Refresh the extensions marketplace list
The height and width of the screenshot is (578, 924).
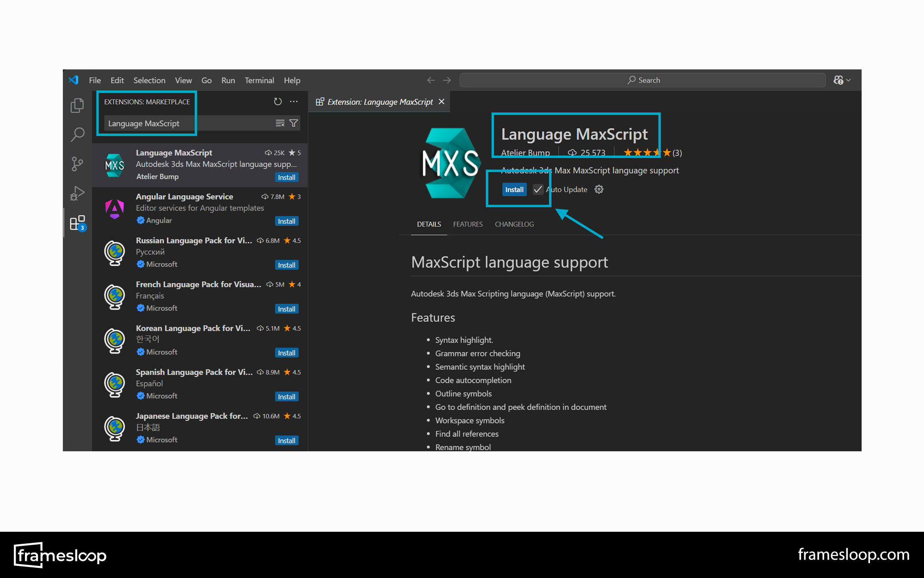click(278, 101)
